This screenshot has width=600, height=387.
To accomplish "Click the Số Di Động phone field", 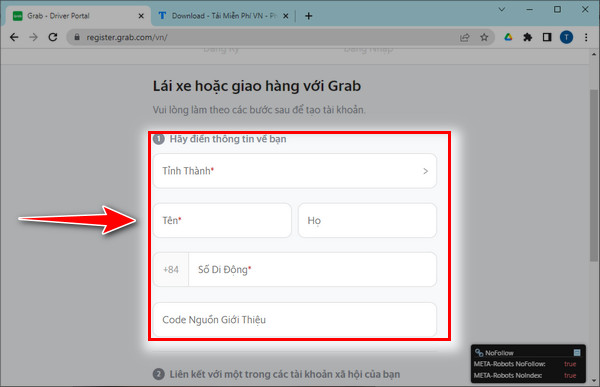I will [x=313, y=269].
